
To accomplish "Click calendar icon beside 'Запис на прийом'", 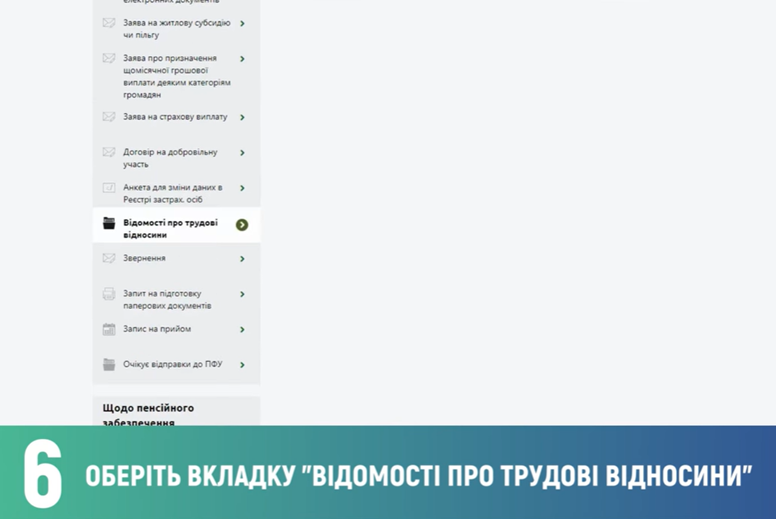I will (109, 329).
